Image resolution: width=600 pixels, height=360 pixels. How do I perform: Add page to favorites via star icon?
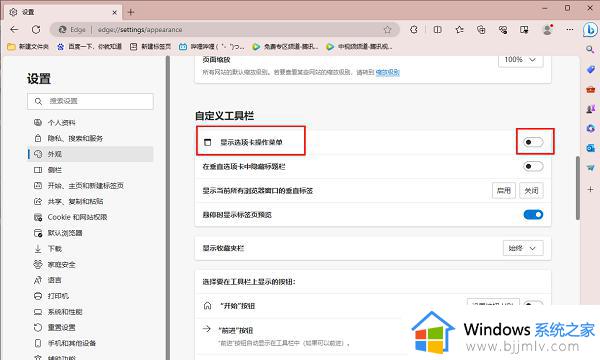tap(388, 29)
